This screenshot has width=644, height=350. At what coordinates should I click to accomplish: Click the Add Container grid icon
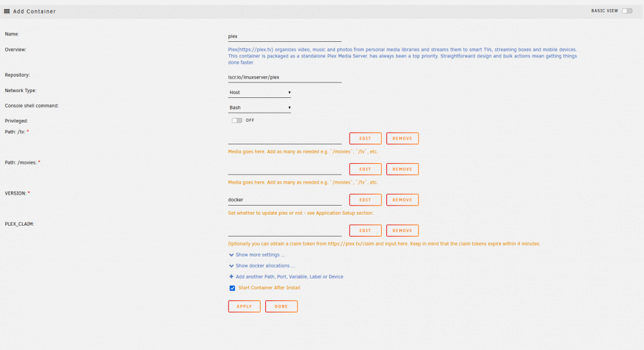(x=7, y=11)
